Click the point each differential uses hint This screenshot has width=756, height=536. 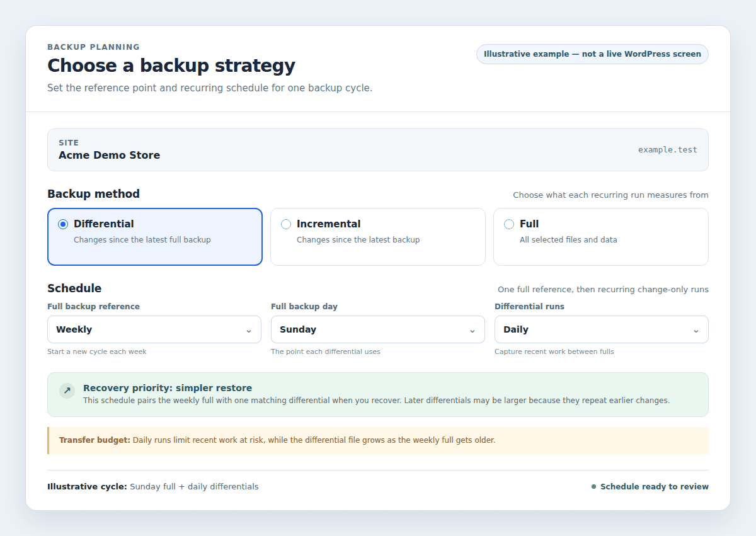pyautogui.click(x=326, y=351)
